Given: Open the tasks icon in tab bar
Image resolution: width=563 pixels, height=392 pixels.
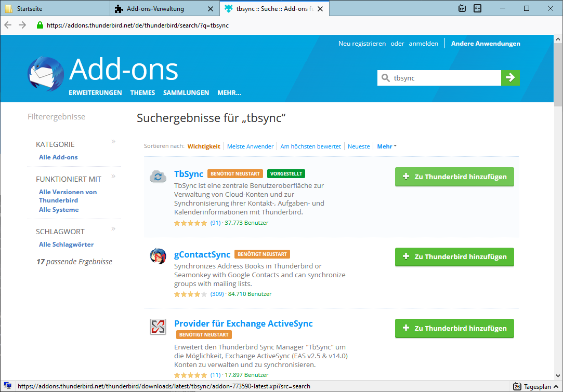Looking at the screenshot, I should pos(478,8).
